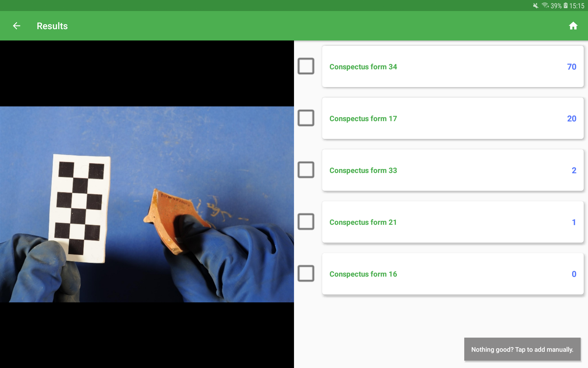
Task: Tick the Conspectus form 33 checkbox
Action: coord(306,170)
